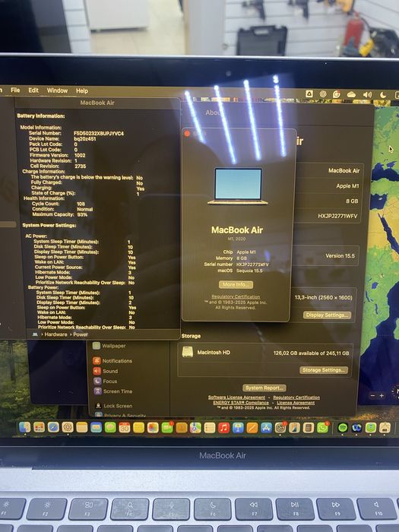Open the ENERGY STAR Compliance link
This screenshot has height=532, width=399.
coord(241,403)
